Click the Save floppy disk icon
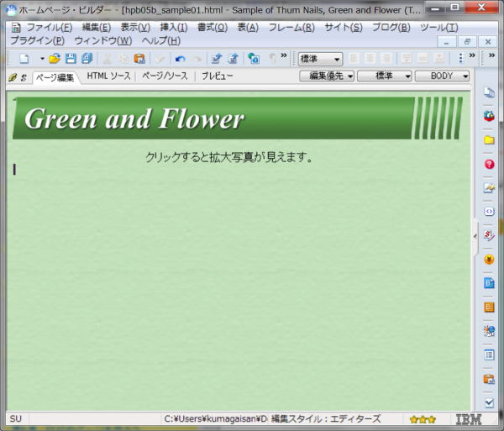 click(71, 59)
